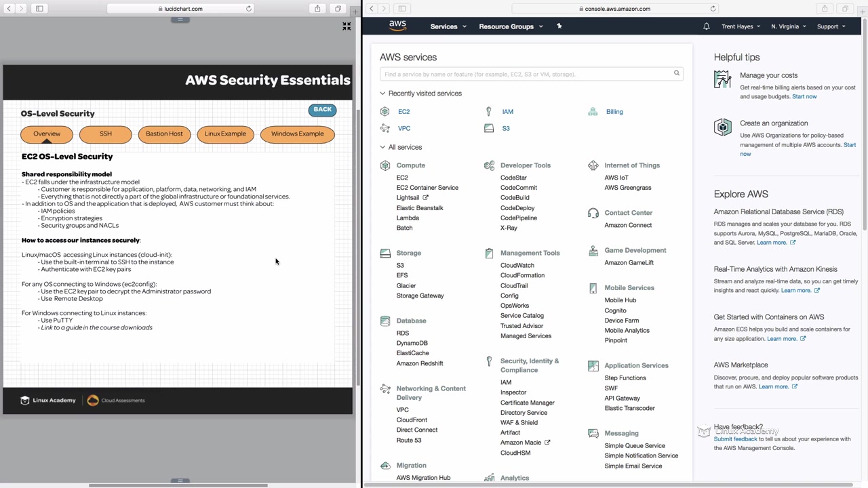868x488 pixels.
Task: Open the AWS notifications bell
Action: [706, 26]
